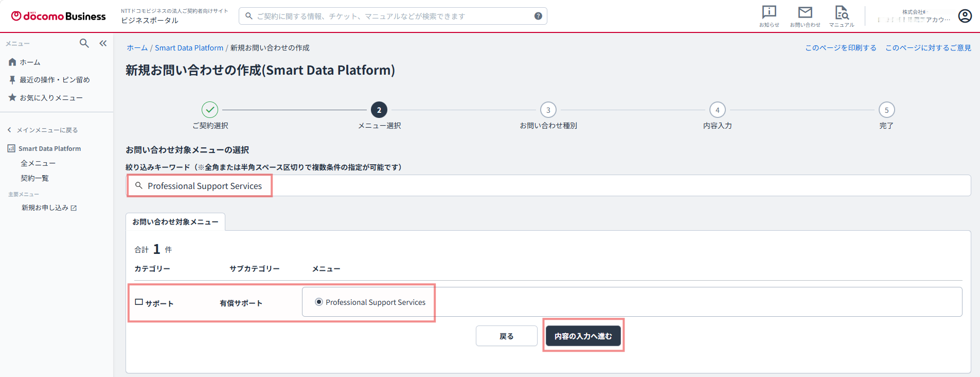Image resolution: width=980 pixels, height=377 pixels.
Task: Open the user account avatar icon
Action: (x=965, y=16)
